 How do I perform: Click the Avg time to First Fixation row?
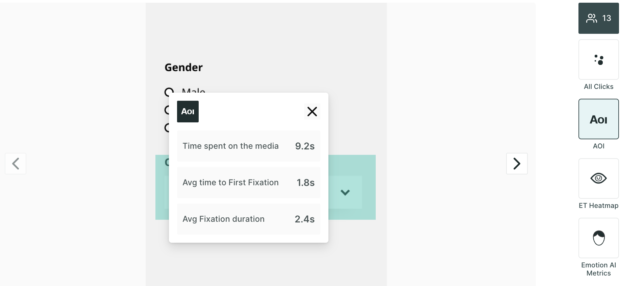(248, 183)
